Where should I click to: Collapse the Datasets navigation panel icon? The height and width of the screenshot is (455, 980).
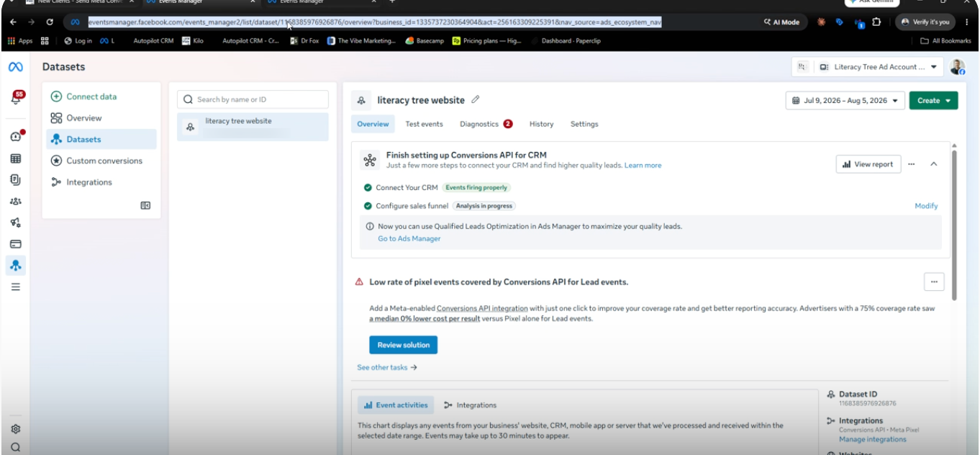(x=145, y=205)
